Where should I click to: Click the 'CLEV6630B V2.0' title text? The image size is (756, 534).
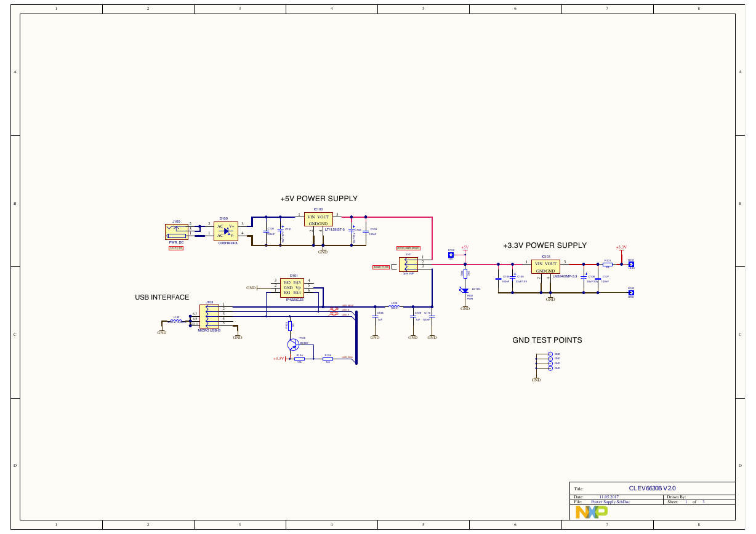coord(652,488)
